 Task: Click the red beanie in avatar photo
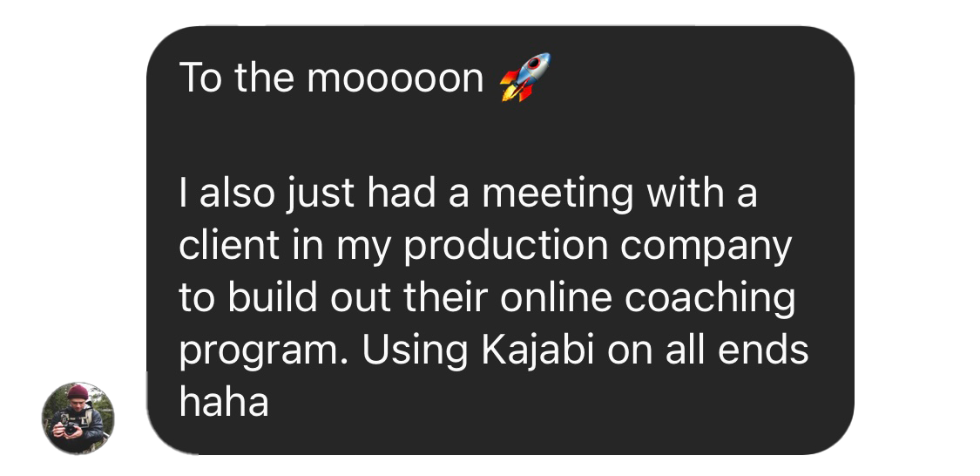tap(78, 391)
